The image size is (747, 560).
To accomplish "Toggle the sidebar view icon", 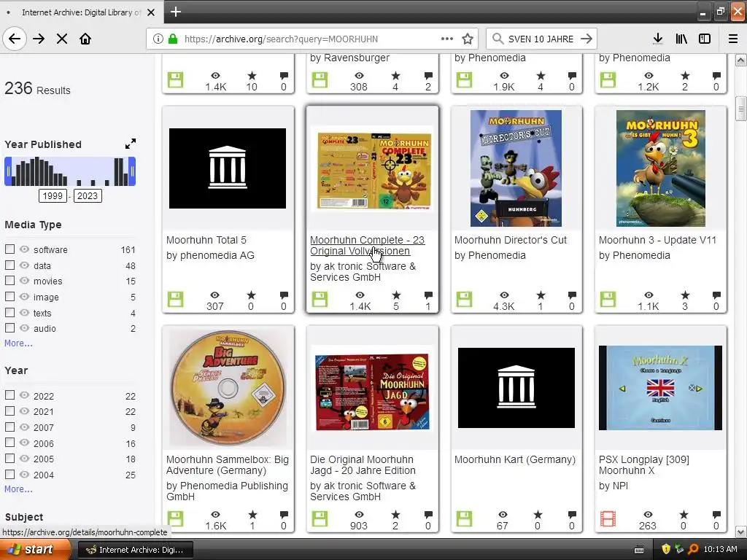I will click(705, 39).
